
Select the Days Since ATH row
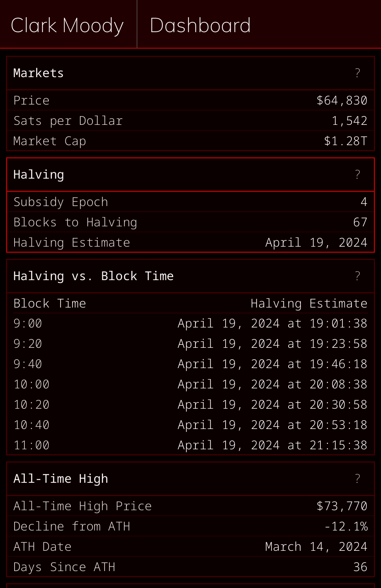pos(190,567)
